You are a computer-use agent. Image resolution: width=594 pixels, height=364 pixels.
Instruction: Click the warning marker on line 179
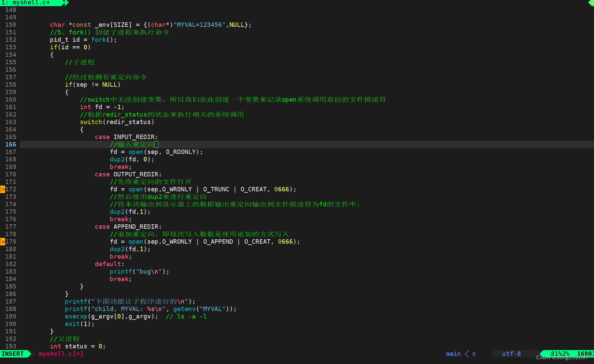tap(2, 242)
